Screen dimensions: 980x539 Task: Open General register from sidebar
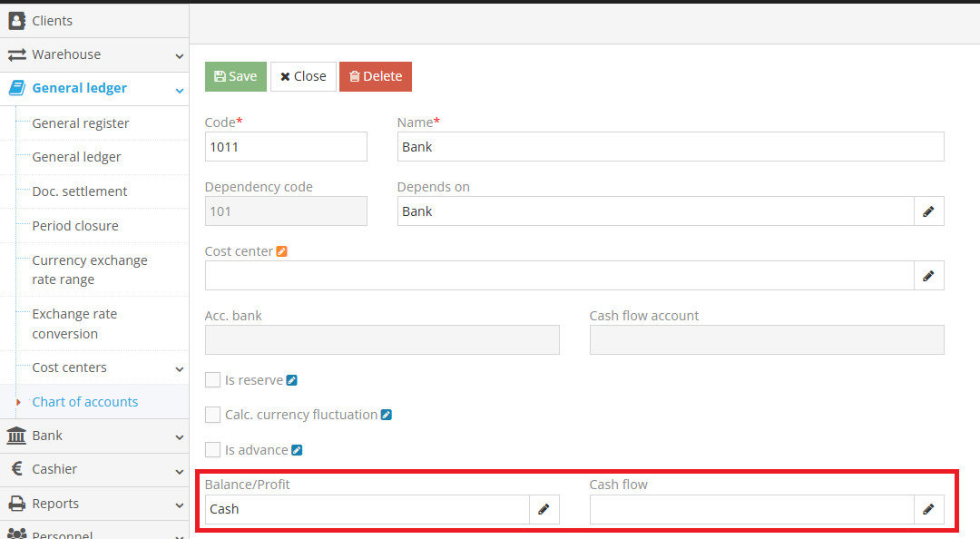click(x=81, y=123)
